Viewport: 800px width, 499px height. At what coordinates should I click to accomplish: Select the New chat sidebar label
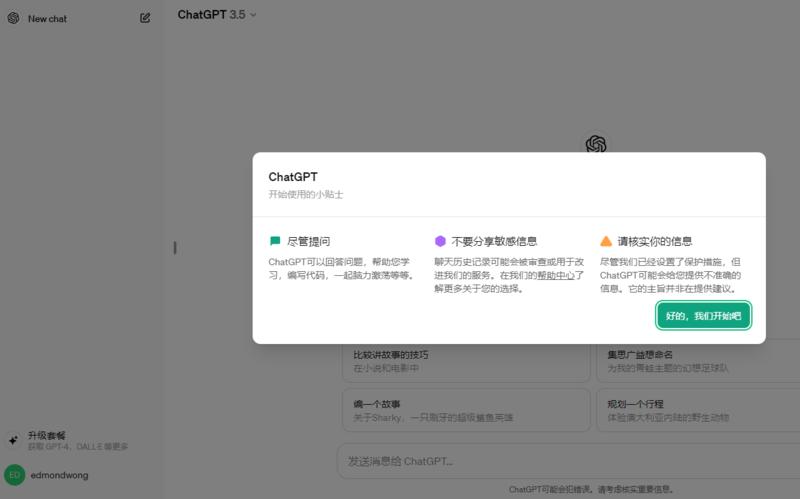point(47,19)
